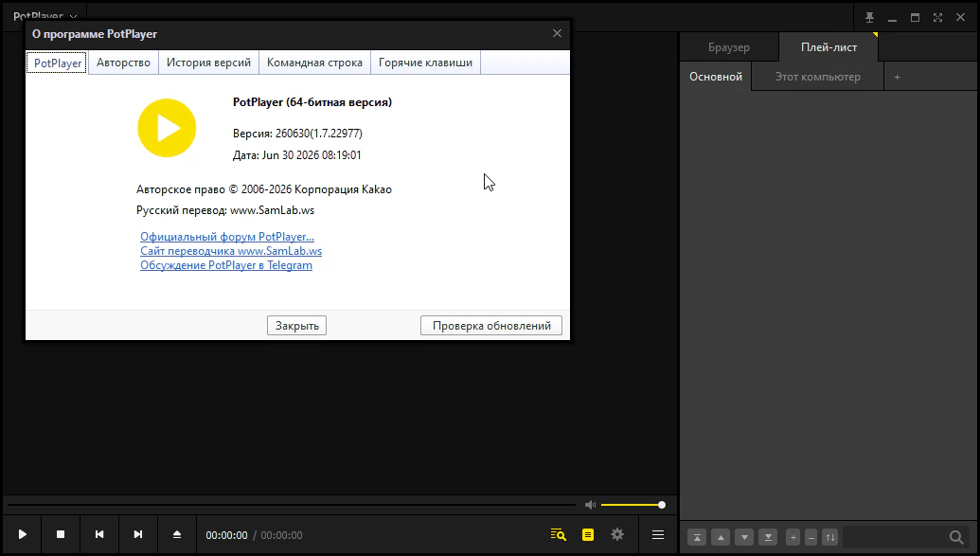Image resolution: width=980 pixels, height=556 pixels.
Task: Pin the window always on top
Action: pos(869,17)
